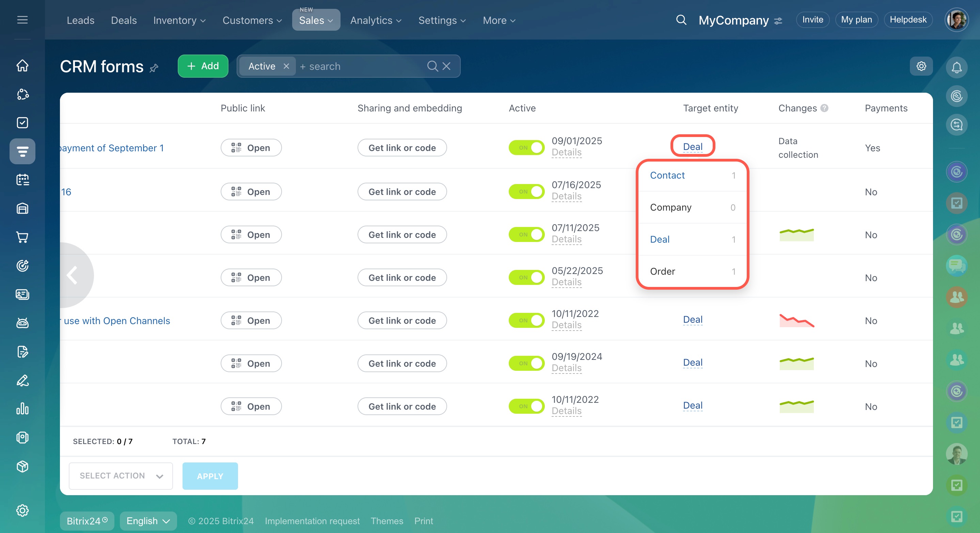Click the search magnifier in top bar

click(681, 20)
